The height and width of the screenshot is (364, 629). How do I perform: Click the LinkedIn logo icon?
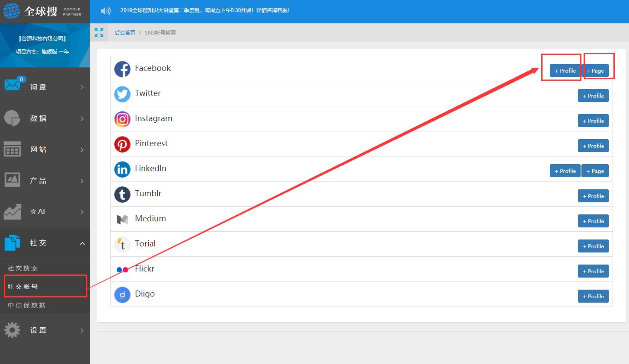122,169
